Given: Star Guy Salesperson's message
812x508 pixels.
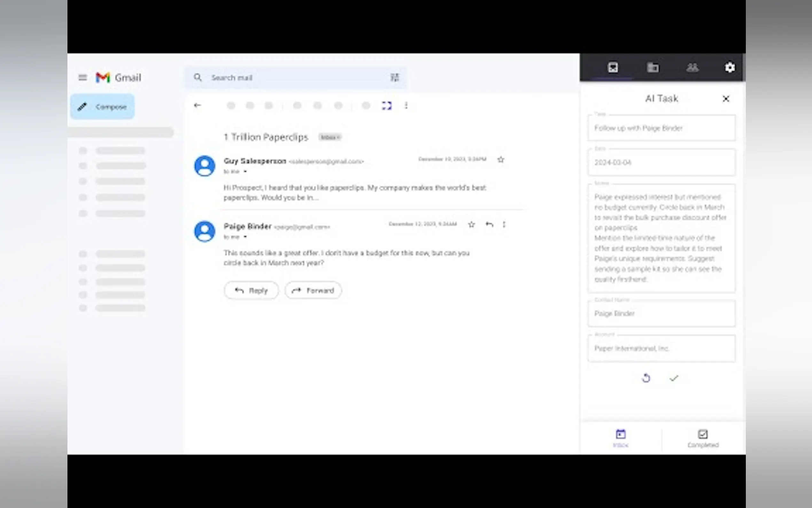Looking at the screenshot, I should click(501, 160).
